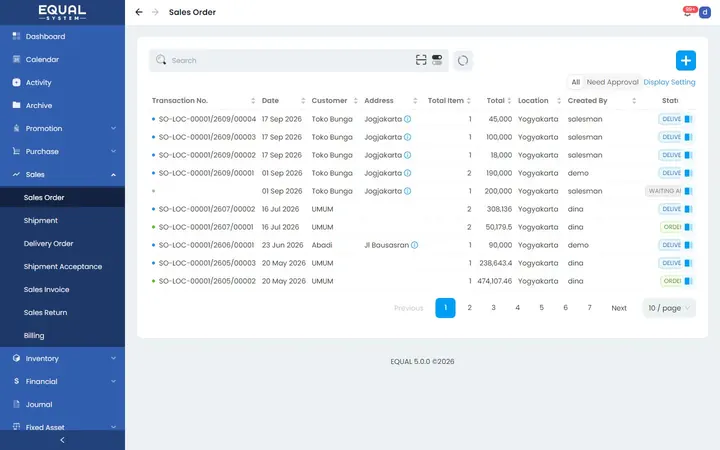Toggle the filter switch icon in search bar
Screen dimensions: 720x450
tap(437, 60)
